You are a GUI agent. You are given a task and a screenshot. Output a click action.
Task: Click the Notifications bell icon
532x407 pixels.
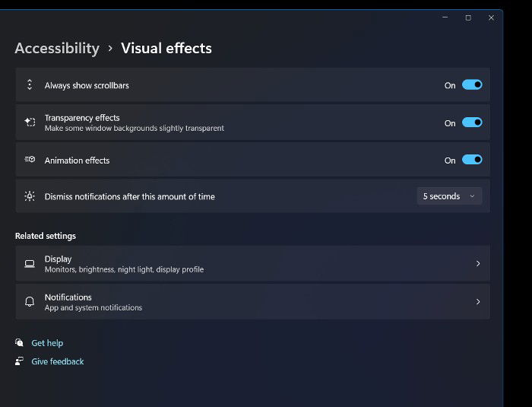pos(30,301)
